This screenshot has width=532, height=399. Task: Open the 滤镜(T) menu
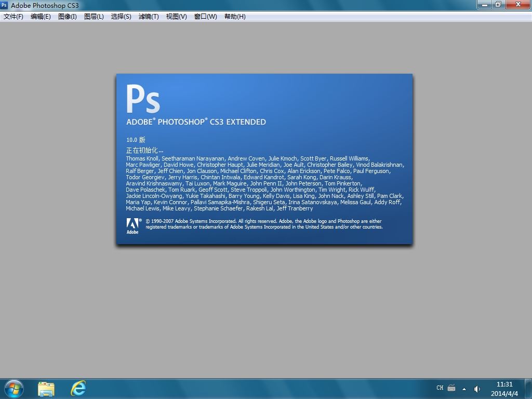coord(148,16)
